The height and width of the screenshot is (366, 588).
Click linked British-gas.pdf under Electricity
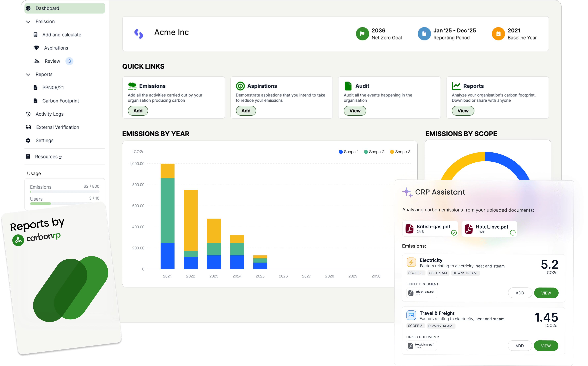(422, 293)
